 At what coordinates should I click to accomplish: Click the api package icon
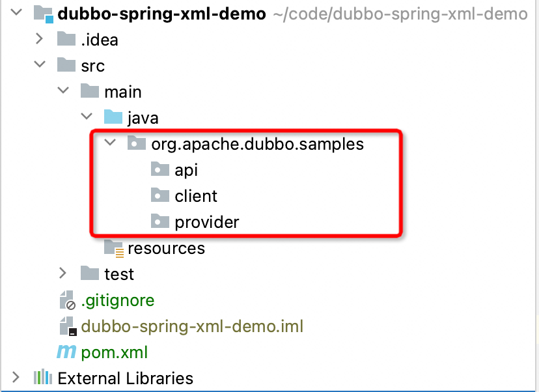(x=160, y=170)
